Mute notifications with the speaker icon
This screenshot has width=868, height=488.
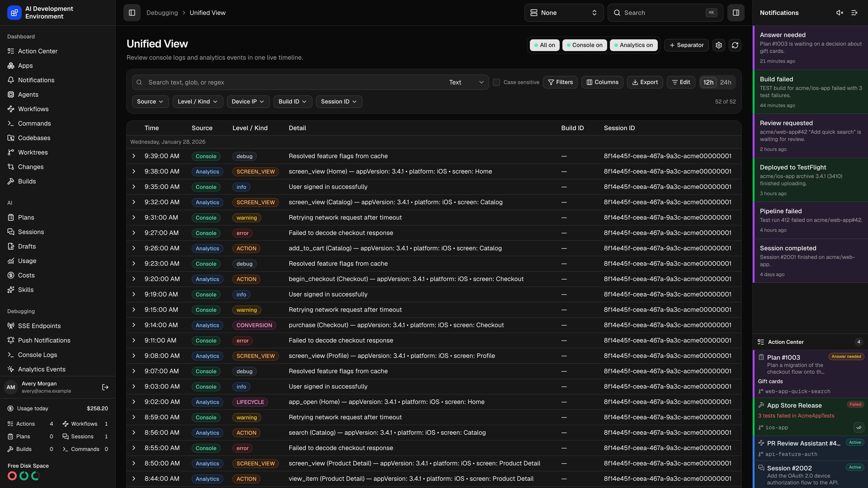(x=840, y=13)
